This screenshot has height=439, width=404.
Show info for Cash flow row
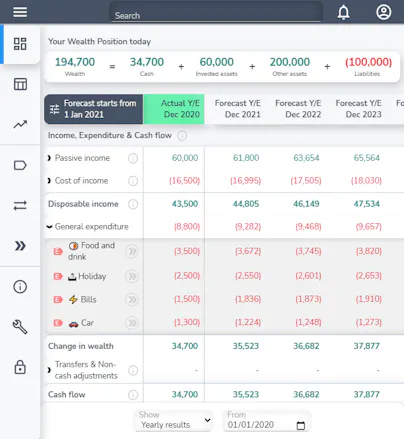point(133,395)
